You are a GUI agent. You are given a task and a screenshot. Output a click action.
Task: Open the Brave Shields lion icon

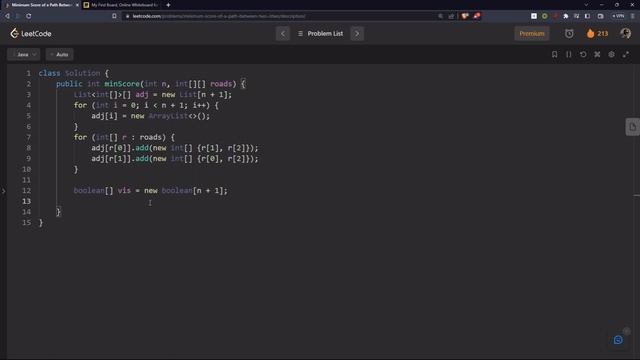tap(465, 16)
